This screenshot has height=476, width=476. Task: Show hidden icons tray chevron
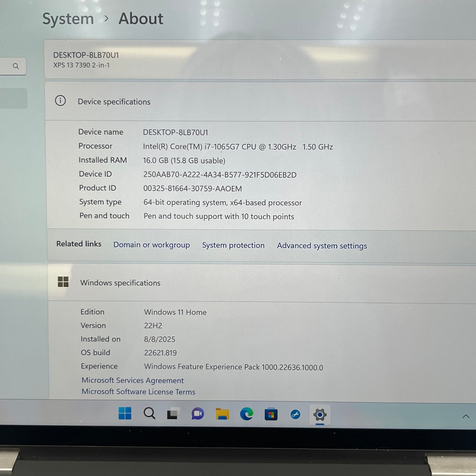(x=466, y=416)
